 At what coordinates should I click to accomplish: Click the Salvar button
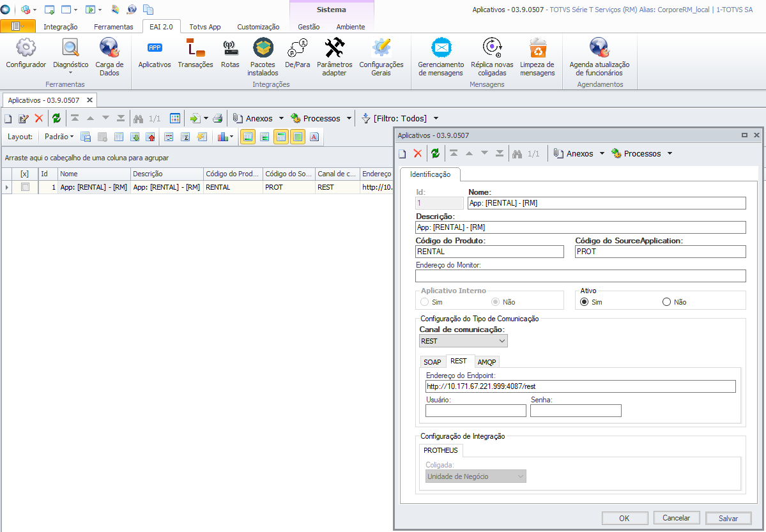(x=728, y=518)
